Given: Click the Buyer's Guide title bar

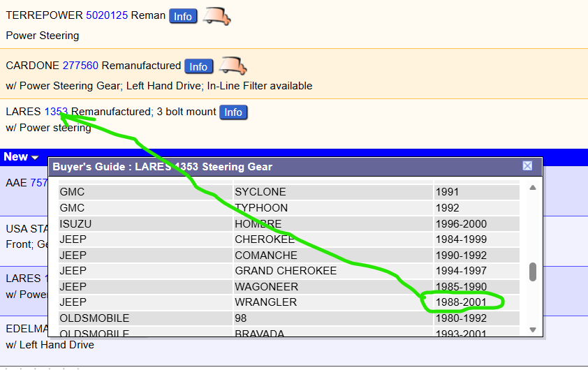Looking at the screenshot, I should (279, 166).
